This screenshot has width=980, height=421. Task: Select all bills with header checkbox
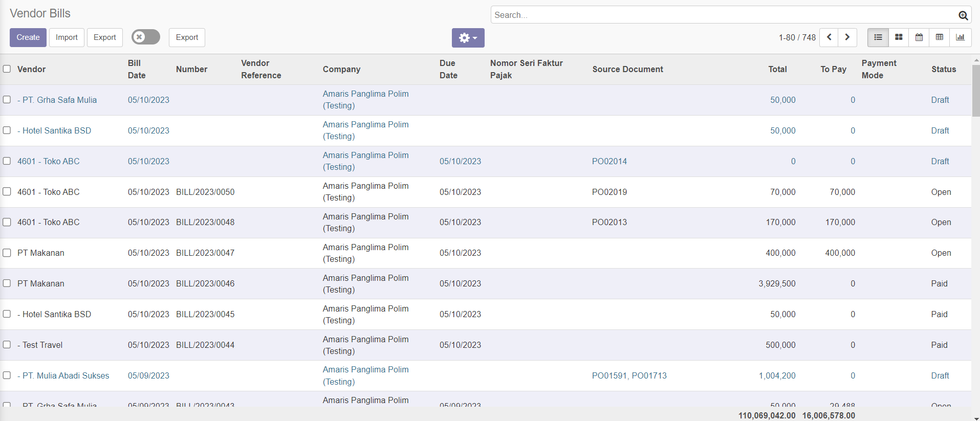[x=7, y=69]
